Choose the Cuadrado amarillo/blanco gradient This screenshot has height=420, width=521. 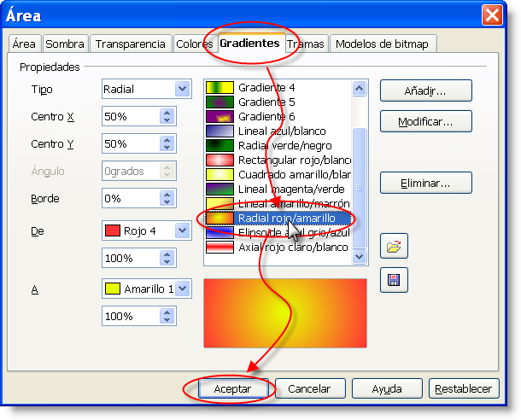(x=278, y=174)
